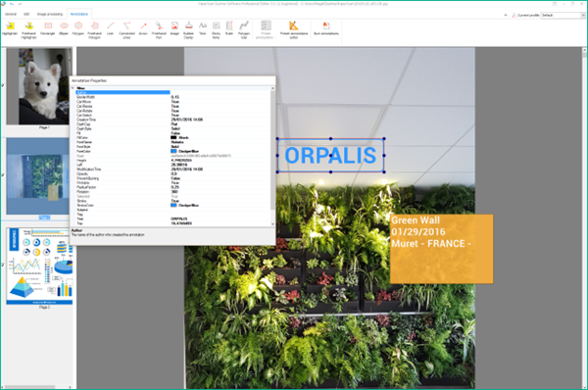
Task: Select the ORPALIS text annotation on image
Action: (x=330, y=155)
